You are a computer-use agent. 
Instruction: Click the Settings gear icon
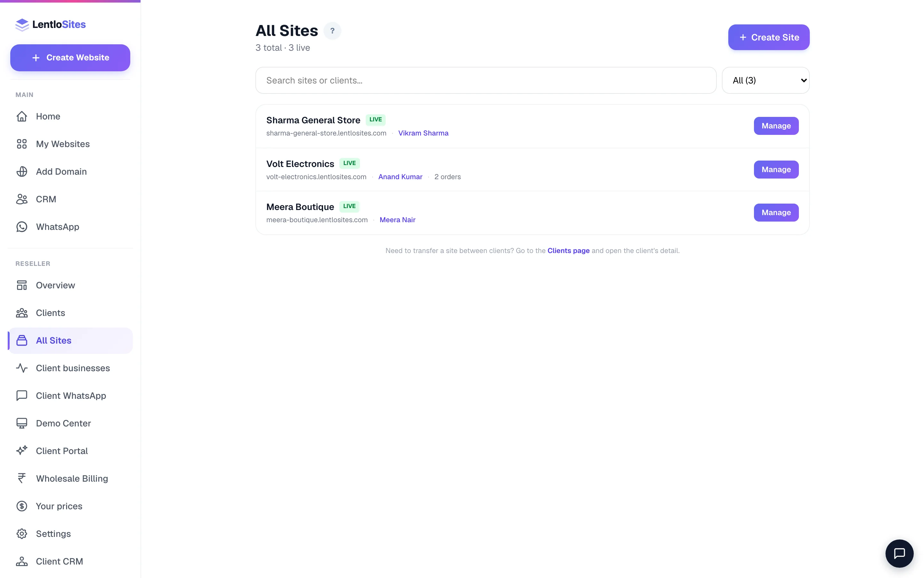[22, 534]
